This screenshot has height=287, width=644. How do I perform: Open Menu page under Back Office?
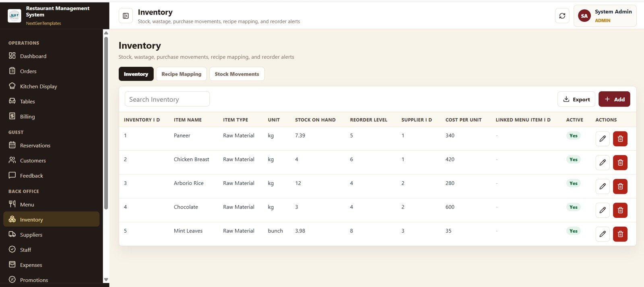point(52,205)
